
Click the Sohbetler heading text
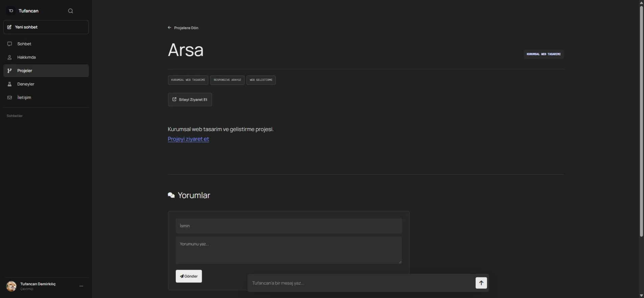click(15, 116)
